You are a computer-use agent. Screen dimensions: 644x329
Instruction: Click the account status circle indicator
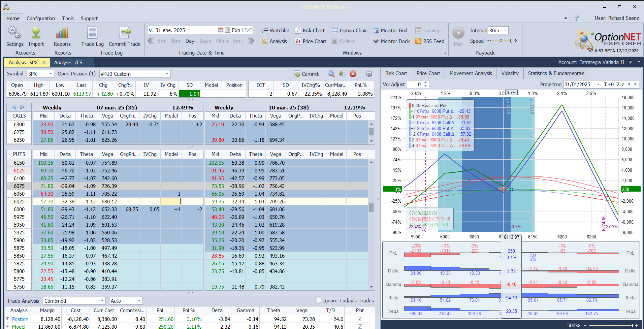(x=630, y=62)
